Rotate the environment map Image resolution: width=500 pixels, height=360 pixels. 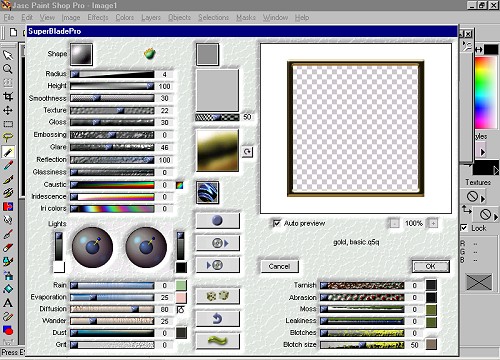tap(247, 152)
